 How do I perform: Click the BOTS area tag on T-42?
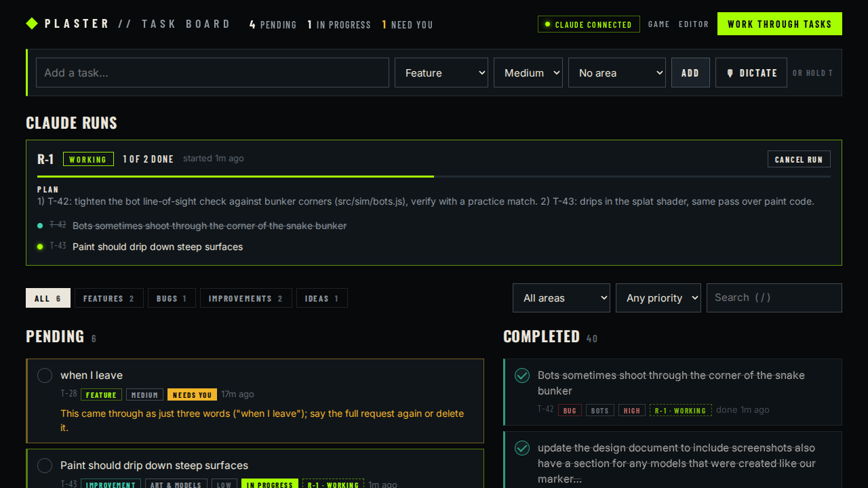coord(600,410)
